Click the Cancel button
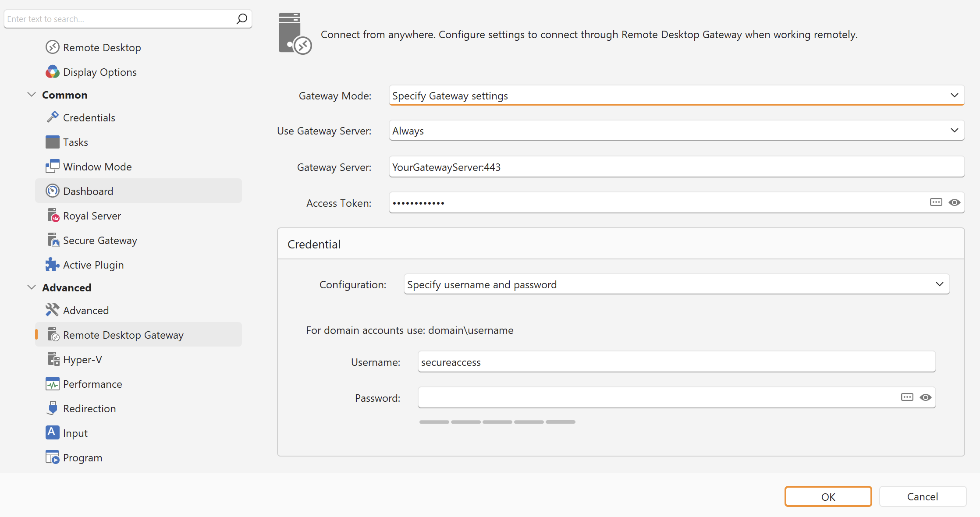980x517 pixels. click(923, 496)
